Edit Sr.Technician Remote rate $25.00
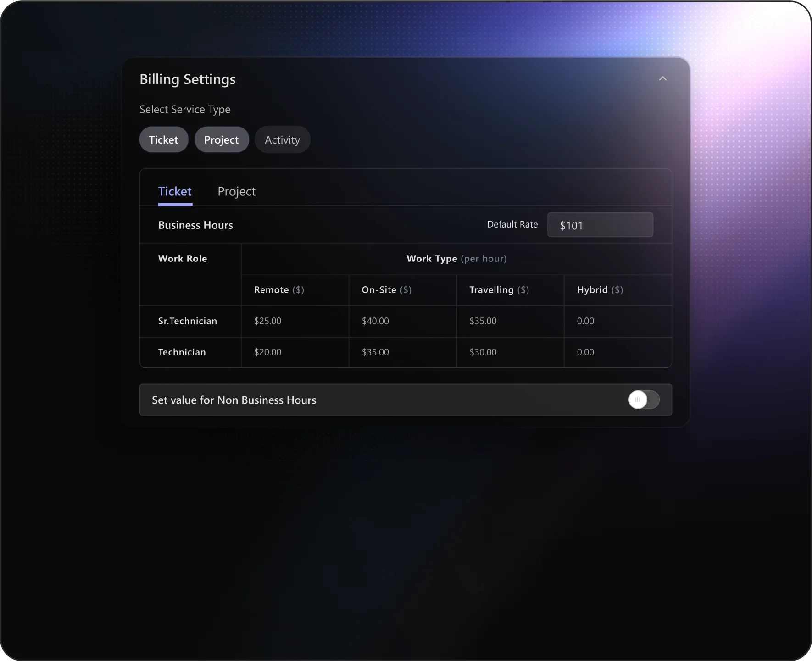Screen dimensions: 812x661 coord(268,321)
